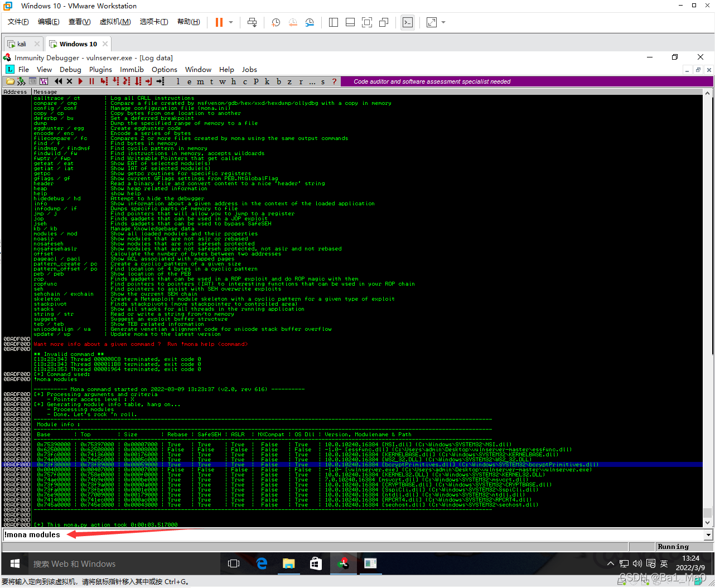Show Breakpoints via 'b' button

point(278,81)
